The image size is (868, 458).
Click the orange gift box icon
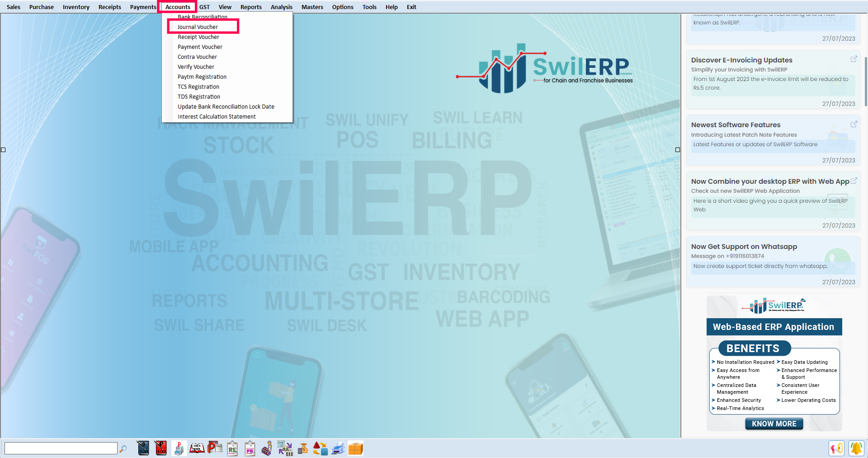tap(356, 448)
